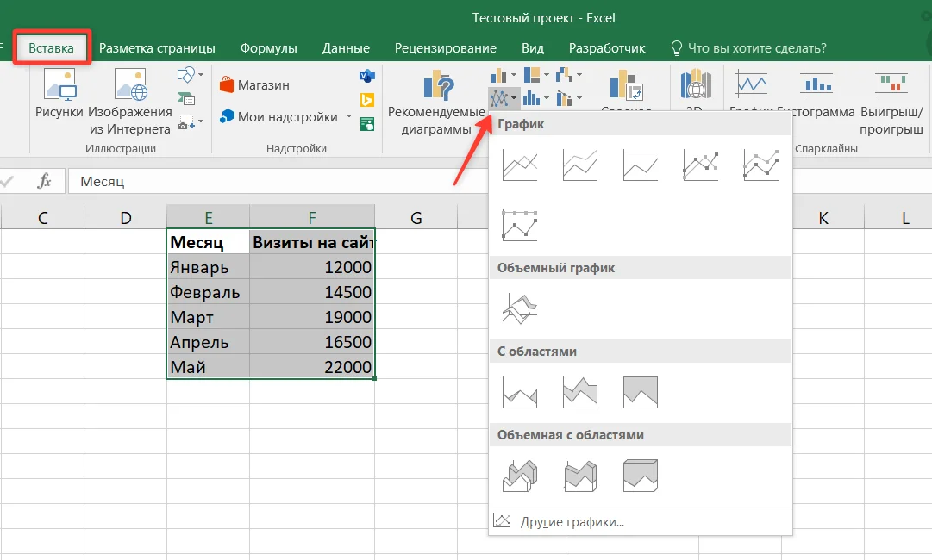Screen dimensions: 932x560
Task: Select cell with value 19000
Action: click(x=312, y=317)
